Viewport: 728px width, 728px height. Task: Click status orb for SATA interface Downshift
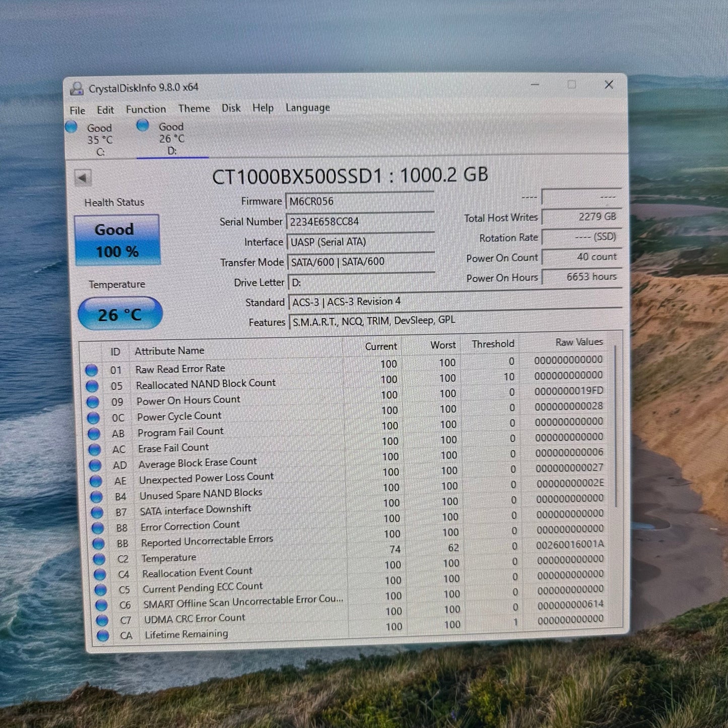tap(97, 512)
